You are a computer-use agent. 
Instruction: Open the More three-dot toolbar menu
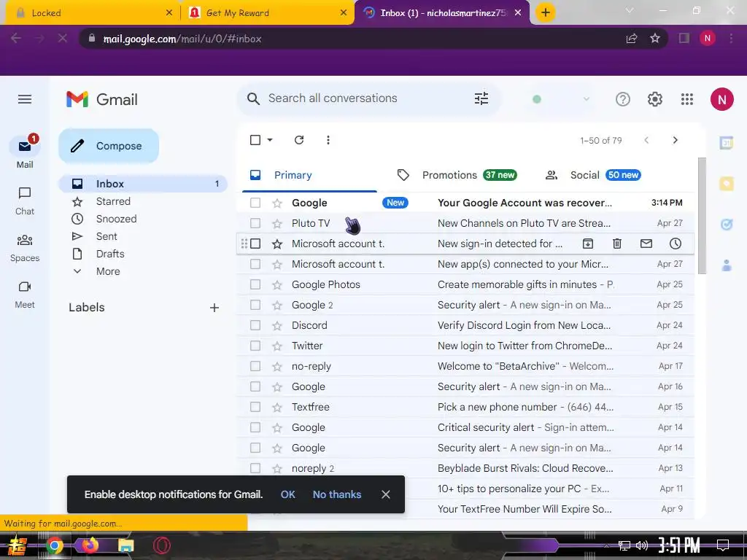click(328, 140)
